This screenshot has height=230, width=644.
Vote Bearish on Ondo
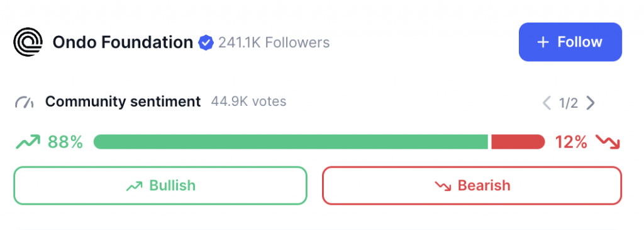point(472,185)
